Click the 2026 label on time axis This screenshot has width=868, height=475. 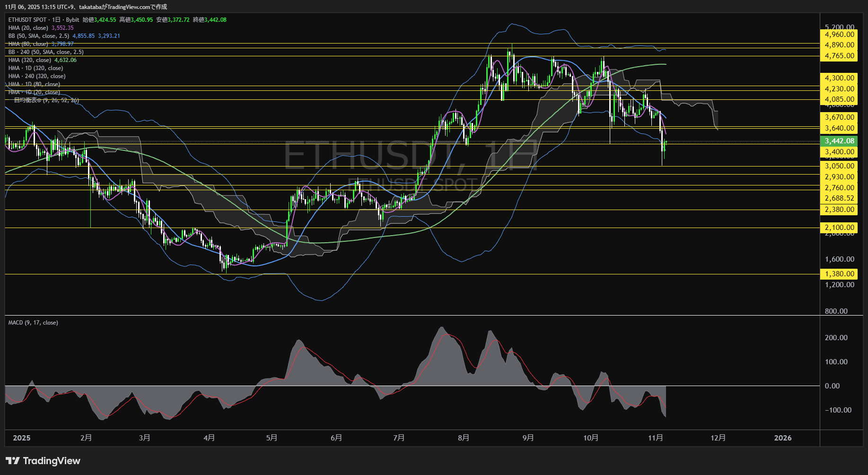pos(782,438)
